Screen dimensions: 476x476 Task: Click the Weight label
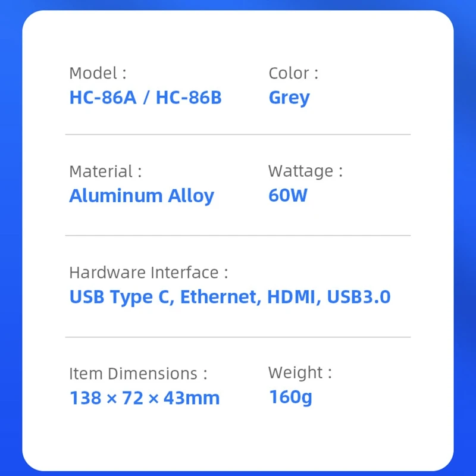coord(300,372)
